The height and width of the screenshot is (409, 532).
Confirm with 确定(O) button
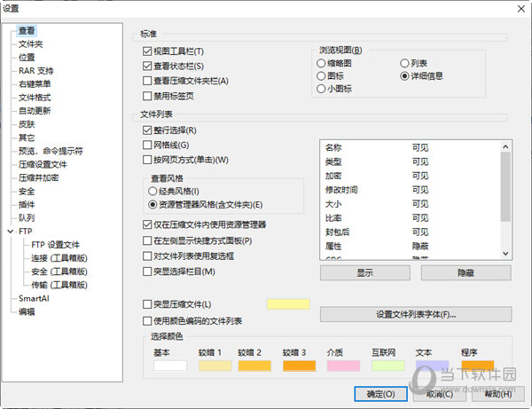(x=380, y=394)
